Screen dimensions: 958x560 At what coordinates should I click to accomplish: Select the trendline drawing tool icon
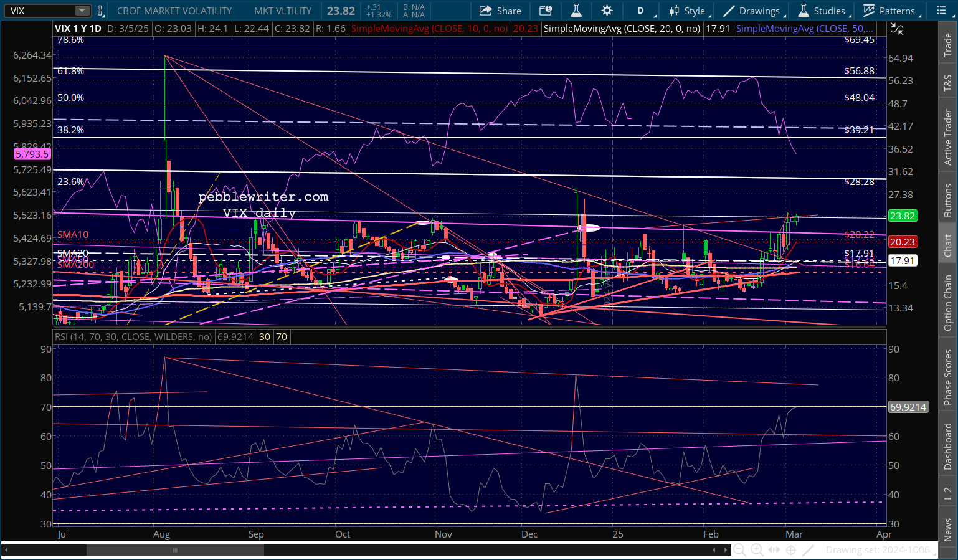pyautogui.click(x=809, y=549)
